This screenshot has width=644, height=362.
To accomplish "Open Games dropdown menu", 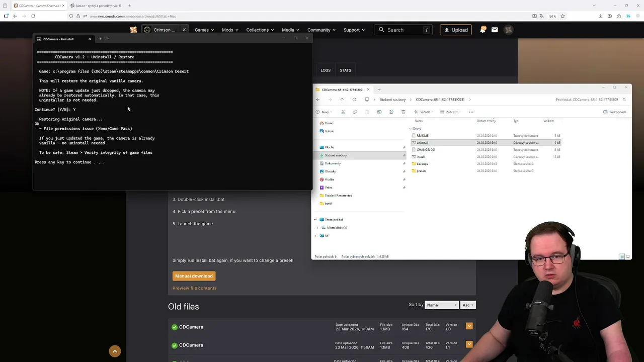I will pos(204,30).
